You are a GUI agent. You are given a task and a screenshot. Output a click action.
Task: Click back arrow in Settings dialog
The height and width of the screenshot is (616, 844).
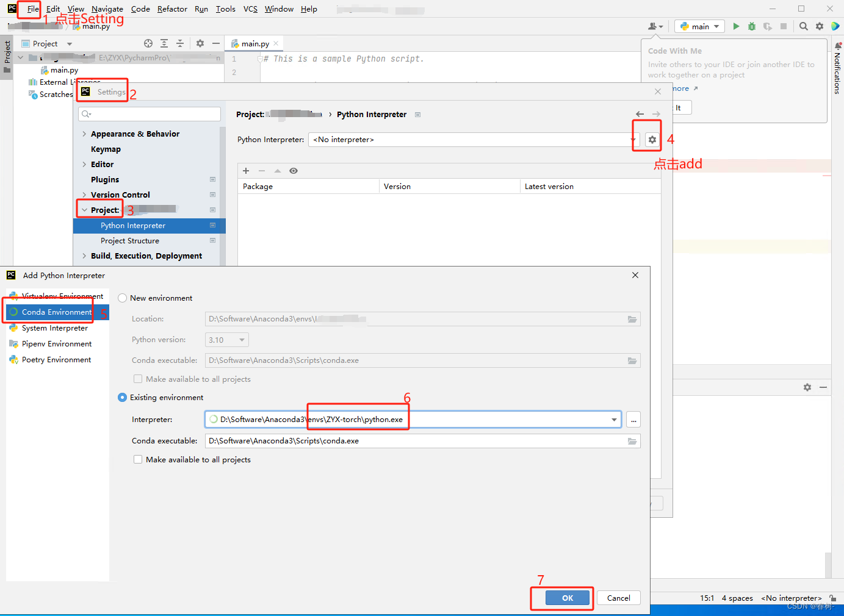click(640, 114)
